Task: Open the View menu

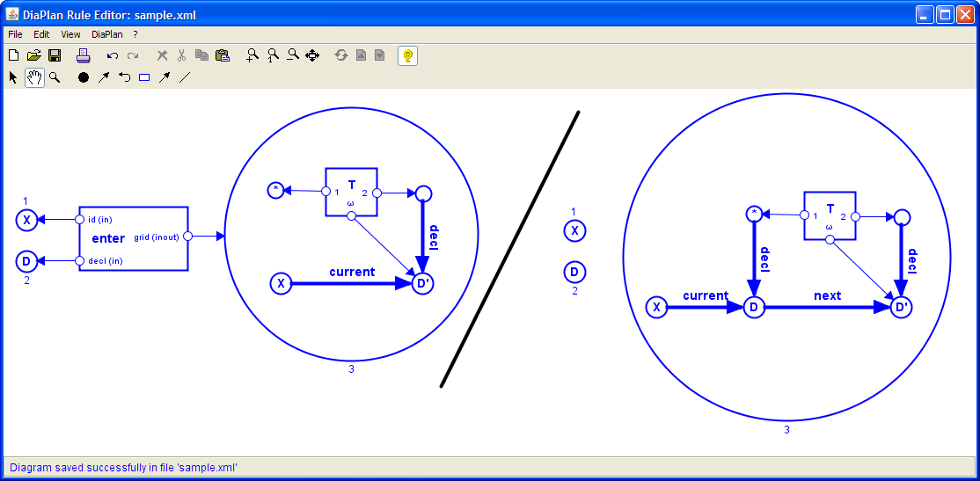Action: 70,34
